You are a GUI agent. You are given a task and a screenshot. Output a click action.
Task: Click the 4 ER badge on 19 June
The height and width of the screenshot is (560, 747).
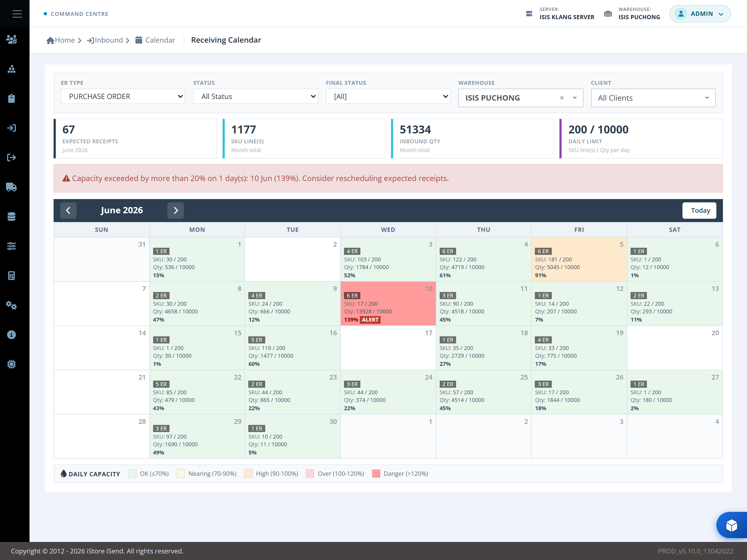pos(543,340)
